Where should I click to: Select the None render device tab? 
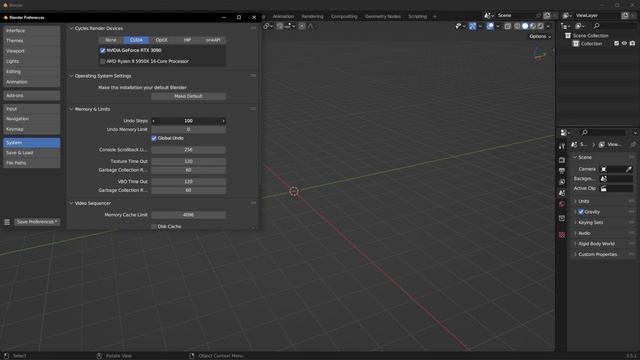coord(111,40)
